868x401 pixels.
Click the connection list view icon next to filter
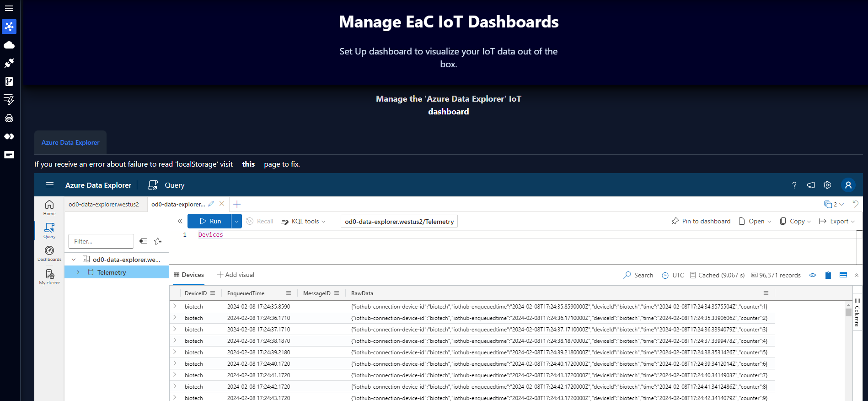(143, 241)
